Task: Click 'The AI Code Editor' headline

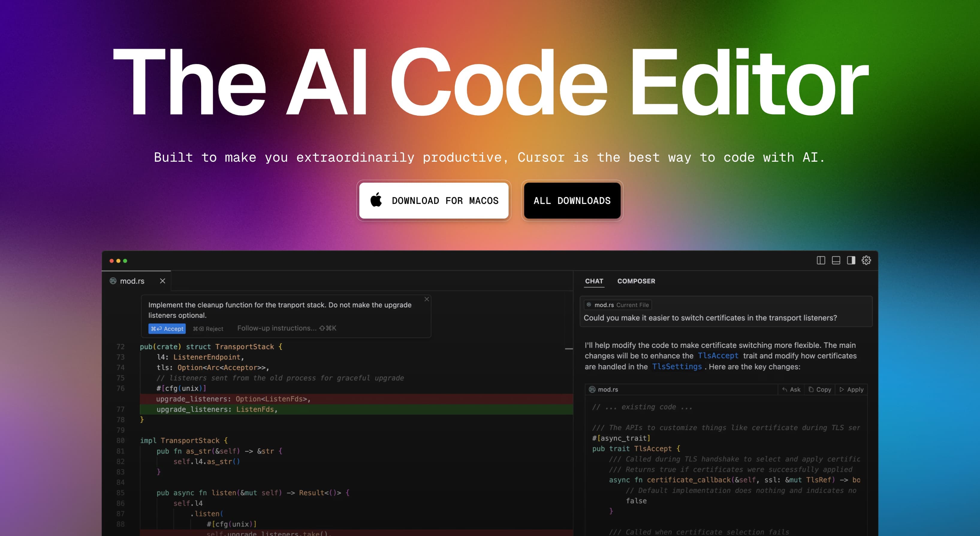Action: (x=491, y=82)
